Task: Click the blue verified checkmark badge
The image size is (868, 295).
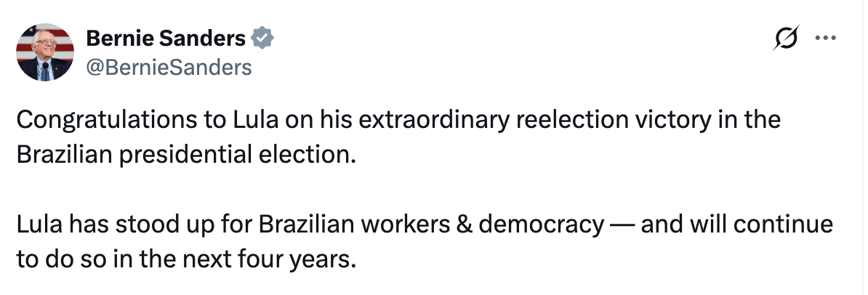Action: (x=262, y=38)
